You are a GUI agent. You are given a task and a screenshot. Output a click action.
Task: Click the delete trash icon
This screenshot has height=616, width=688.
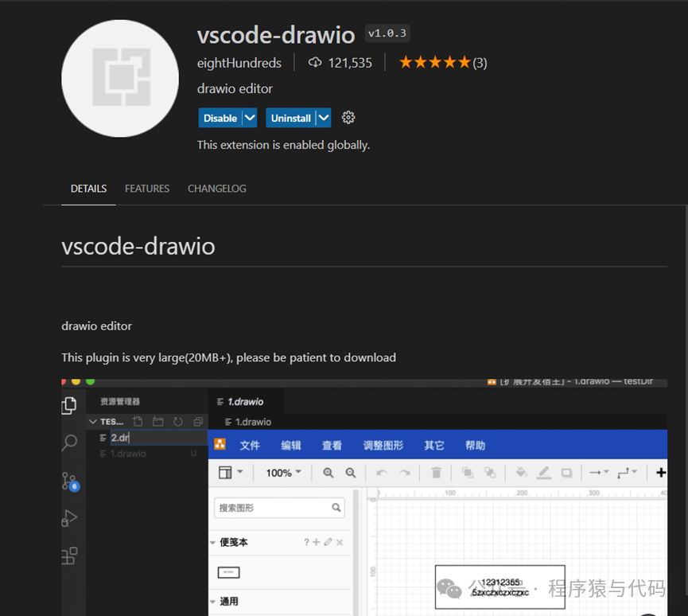[436, 473]
